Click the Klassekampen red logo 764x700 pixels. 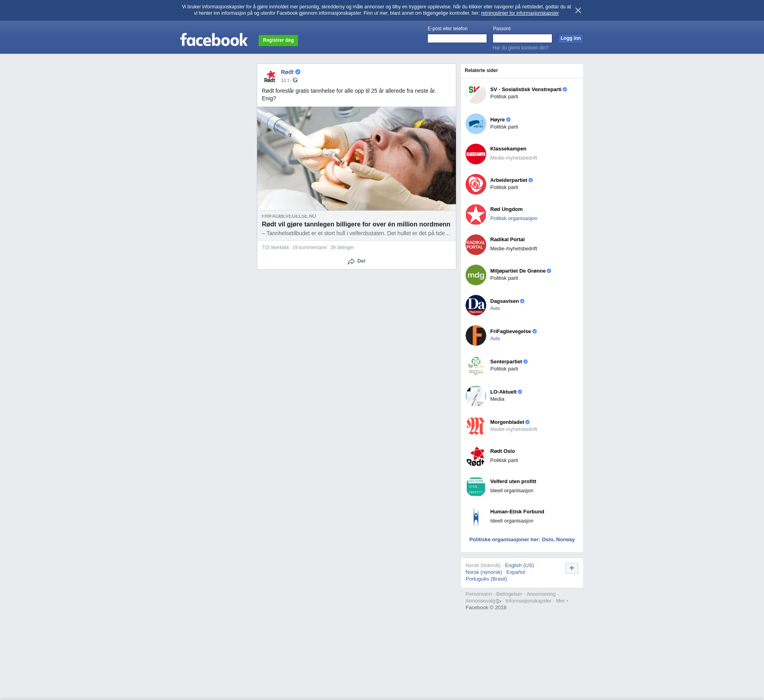tap(476, 154)
